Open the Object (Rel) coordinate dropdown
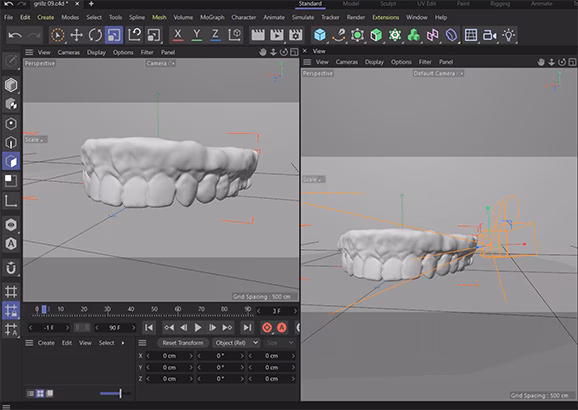This screenshot has height=410, width=578. pyautogui.click(x=237, y=343)
